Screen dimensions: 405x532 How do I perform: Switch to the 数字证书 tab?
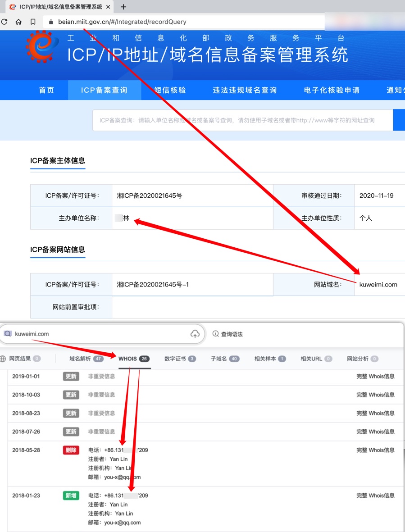[180, 359]
